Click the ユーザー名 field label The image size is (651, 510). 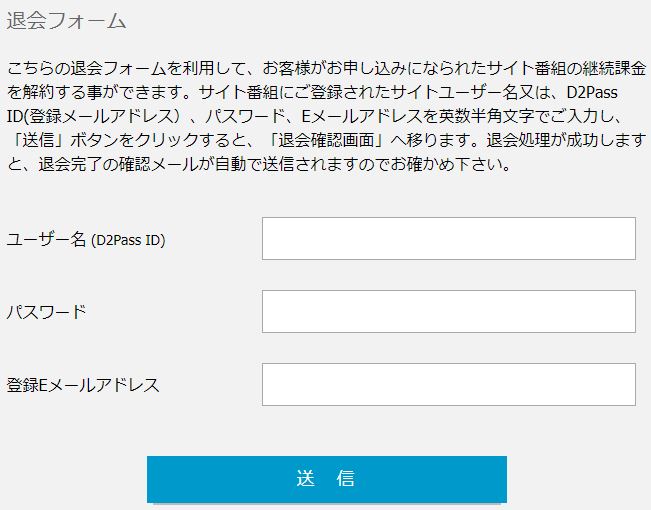47,239
